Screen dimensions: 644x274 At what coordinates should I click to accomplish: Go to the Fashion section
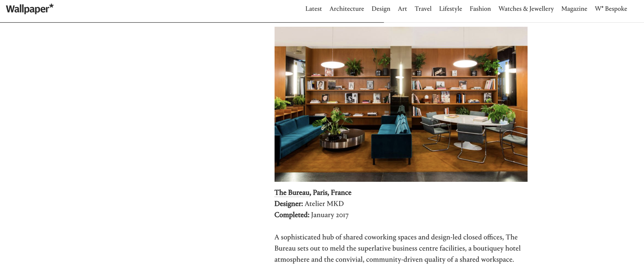pyautogui.click(x=480, y=9)
